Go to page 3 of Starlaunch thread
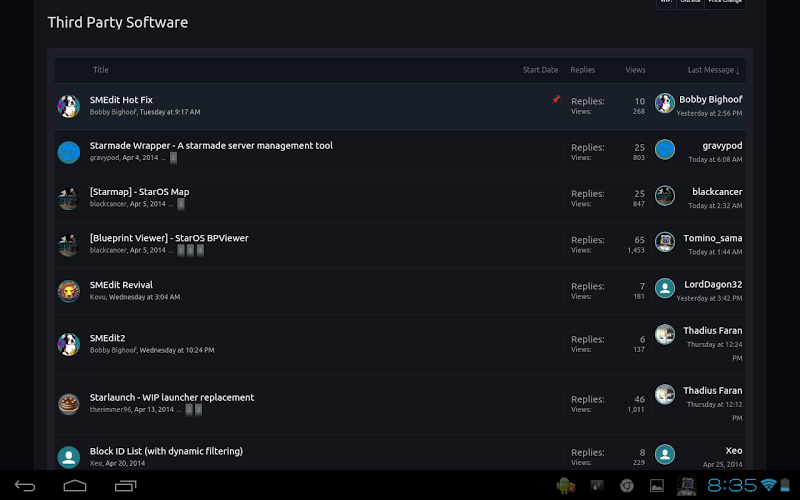 198,410
